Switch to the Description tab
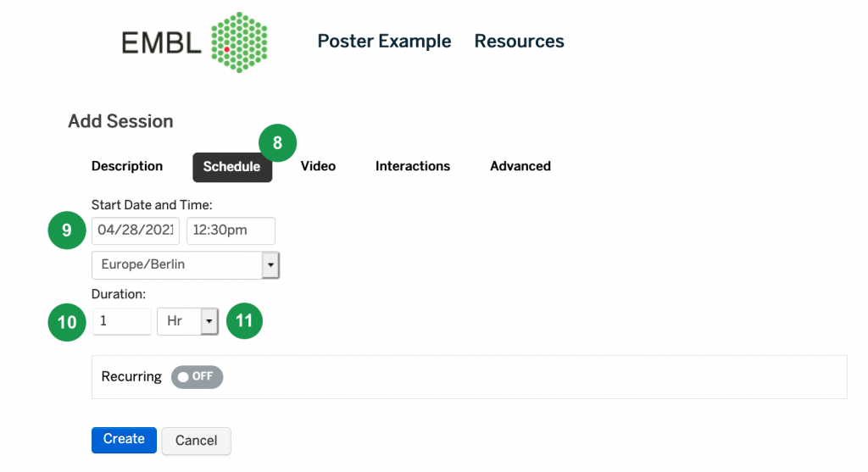Image resolution: width=868 pixels, height=472 pixels. [127, 167]
